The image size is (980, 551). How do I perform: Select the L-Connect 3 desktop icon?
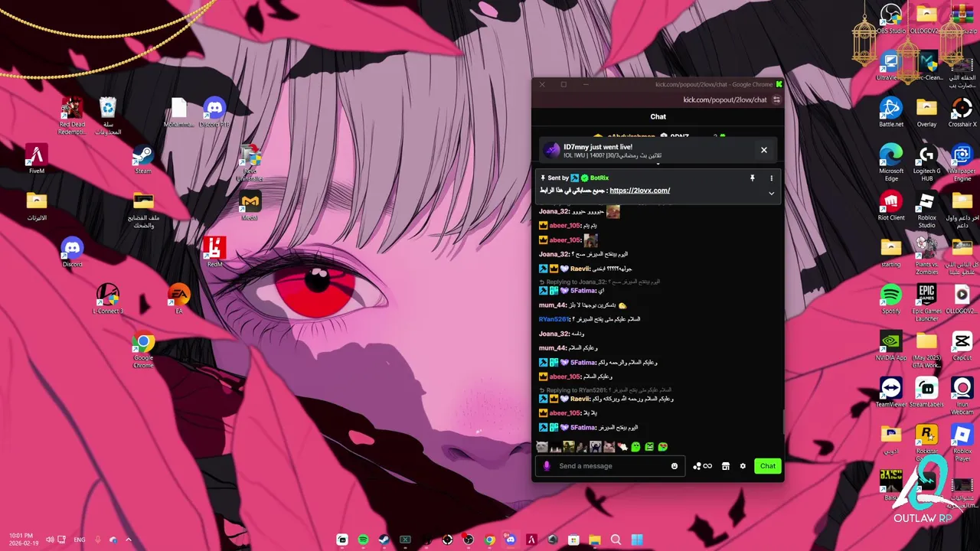[x=108, y=299]
